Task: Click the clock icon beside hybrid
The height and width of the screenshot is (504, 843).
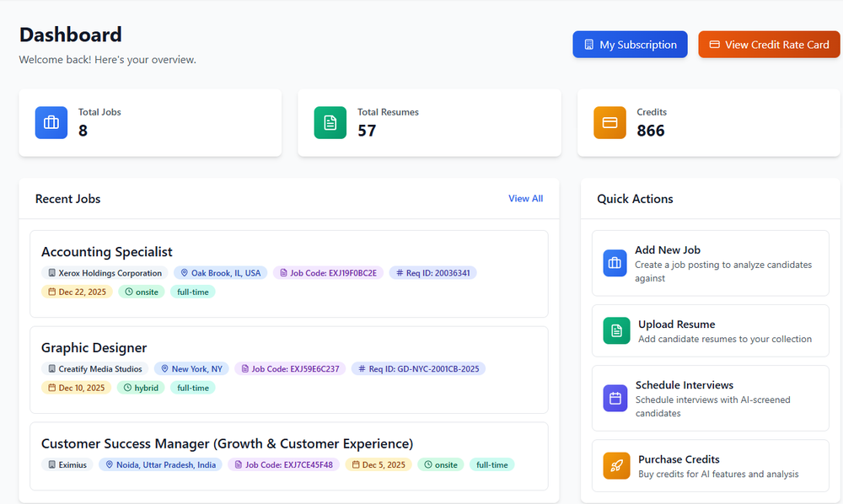Action: [127, 388]
